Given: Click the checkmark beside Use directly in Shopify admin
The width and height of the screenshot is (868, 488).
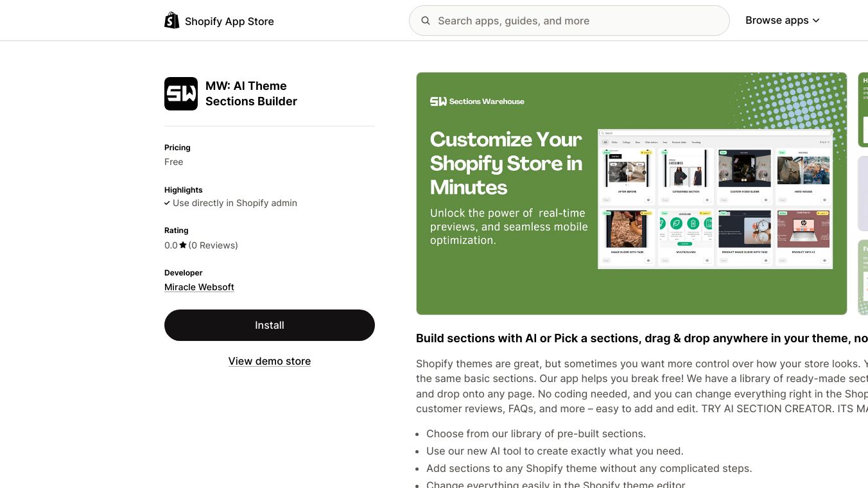Looking at the screenshot, I should click(x=168, y=203).
